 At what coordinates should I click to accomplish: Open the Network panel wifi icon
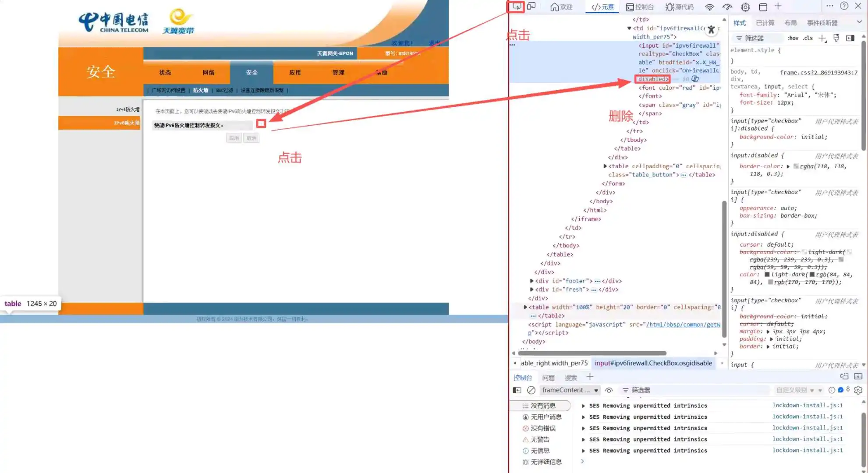pos(709,7)
